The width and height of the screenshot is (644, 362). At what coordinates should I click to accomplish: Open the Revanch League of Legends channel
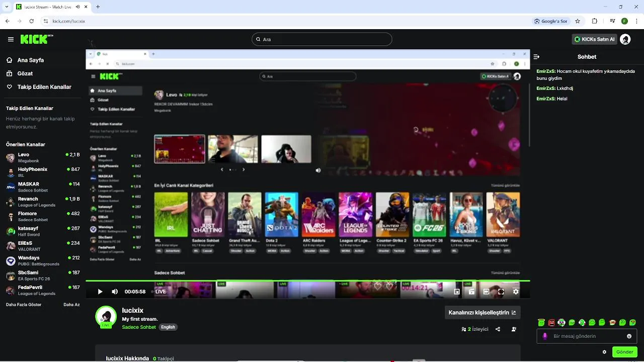(43, 202)
